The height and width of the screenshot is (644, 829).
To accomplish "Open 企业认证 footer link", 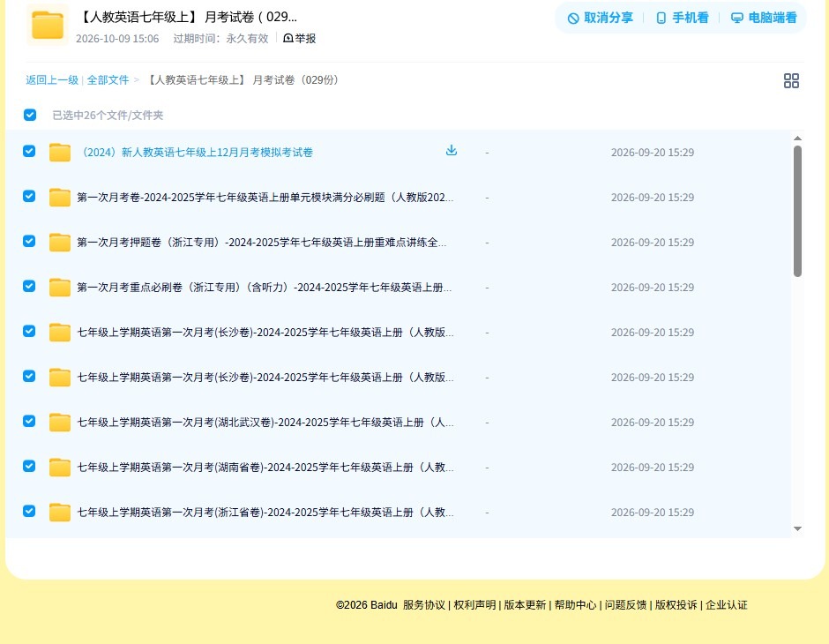I will pyautogui.click(x=727, y=605).
